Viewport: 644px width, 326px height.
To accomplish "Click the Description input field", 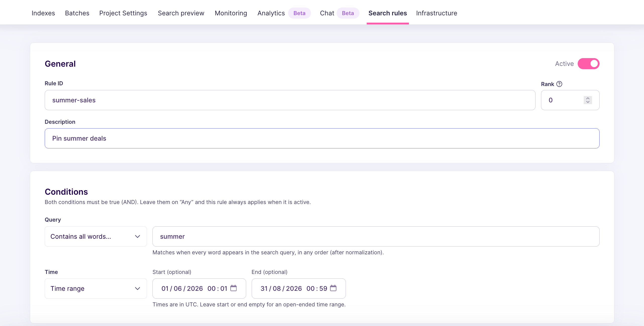I will coord(322,138).
